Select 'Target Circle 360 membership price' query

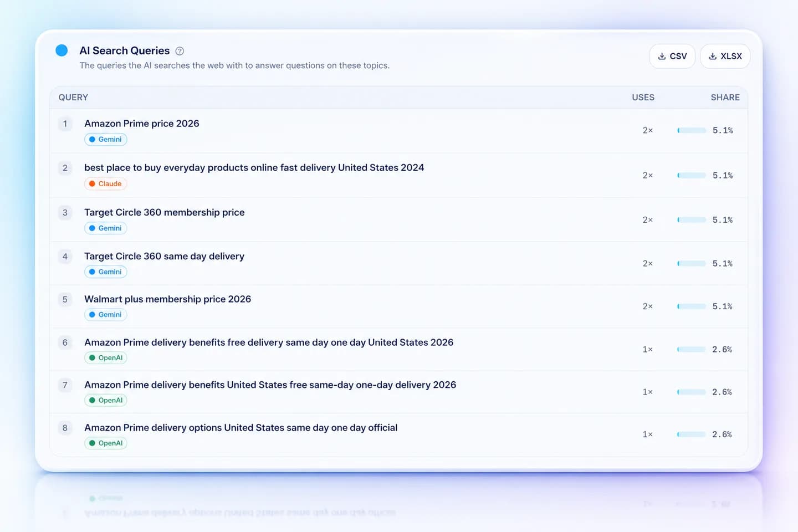click(165, 212)
